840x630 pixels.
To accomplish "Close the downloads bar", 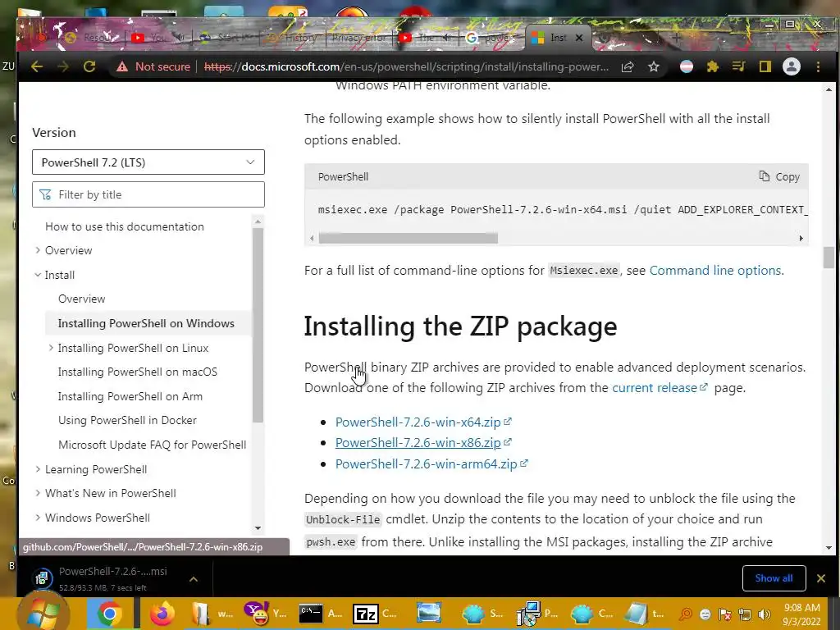I will [x=820, y=578].
